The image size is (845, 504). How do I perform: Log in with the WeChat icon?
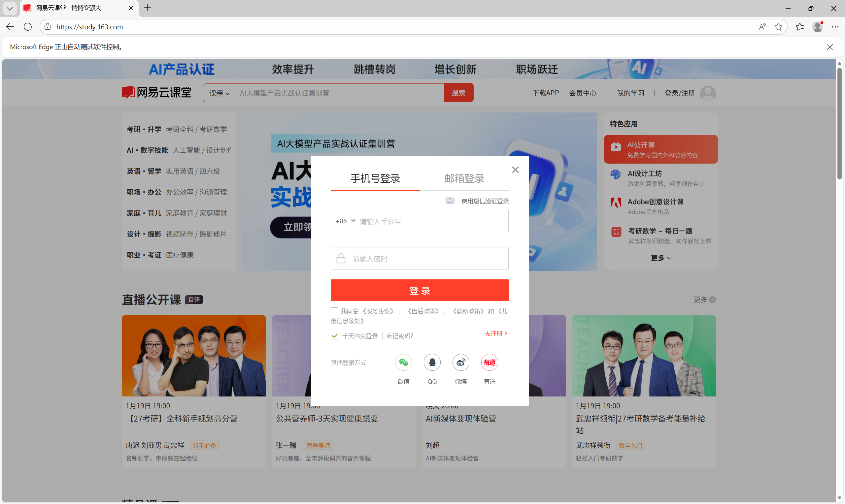coord(403,362)
